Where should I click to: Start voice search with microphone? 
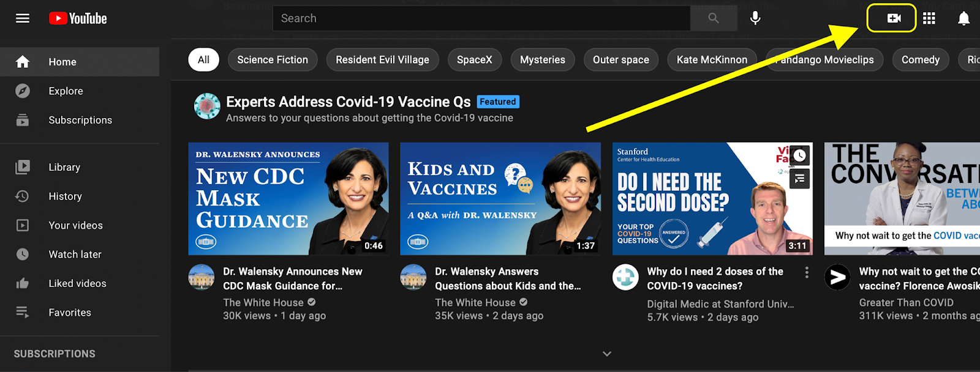pyautogui.click(x=755, y=18)
